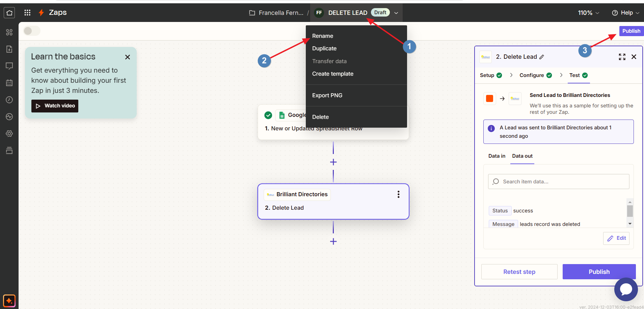Viewport: 644px width, 309px height.
Task: Open the 110% zoom dropdown
Action: point(589,13)
